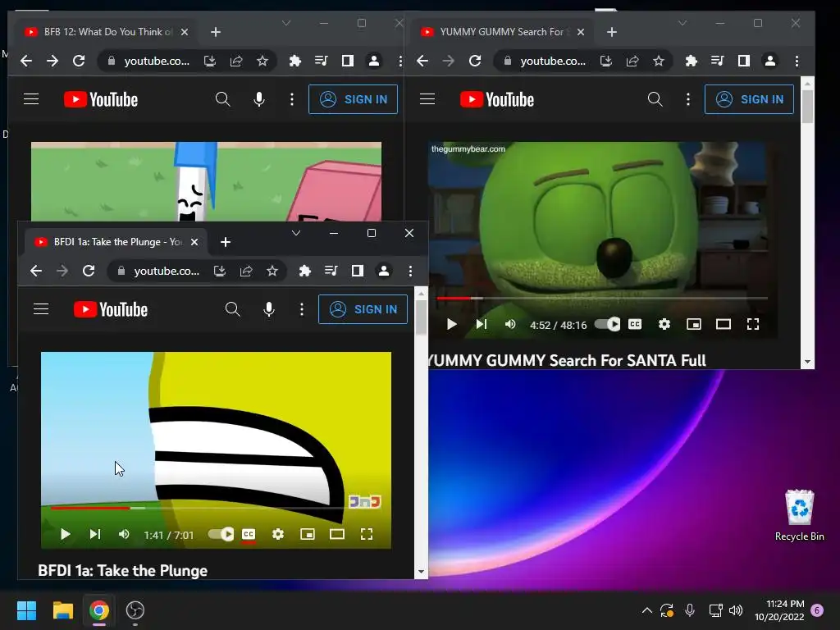The image size is (840, 630).
Task: Open extensions puzzle icon in BFDI 1a window
Action: pos(305,271)
